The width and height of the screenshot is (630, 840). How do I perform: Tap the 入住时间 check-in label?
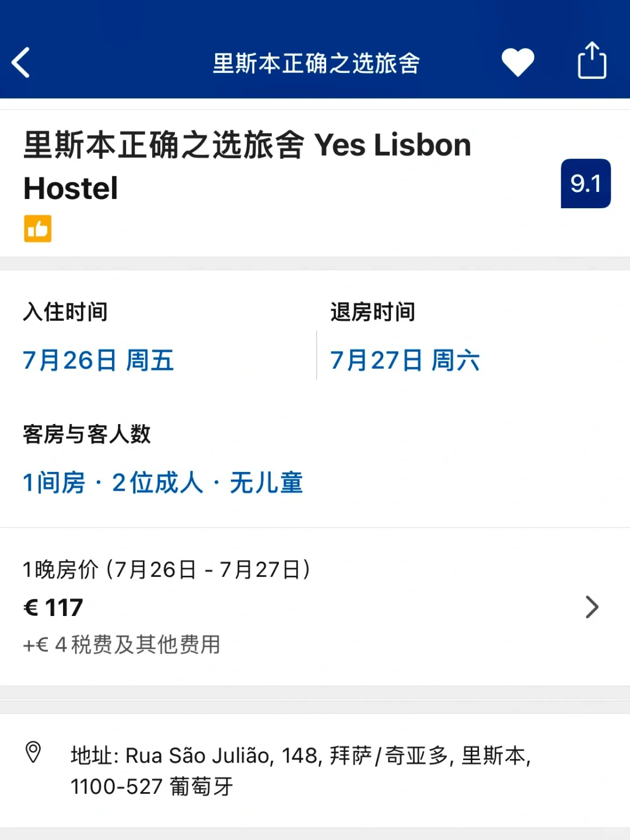[65, 312]
